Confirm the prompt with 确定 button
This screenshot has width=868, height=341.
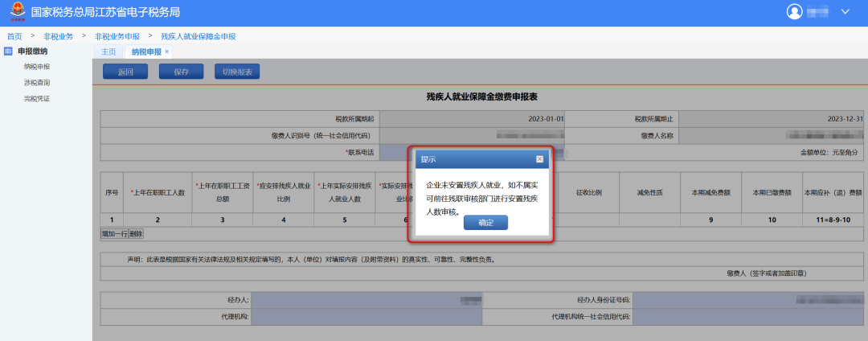click(x=485, y=223)
